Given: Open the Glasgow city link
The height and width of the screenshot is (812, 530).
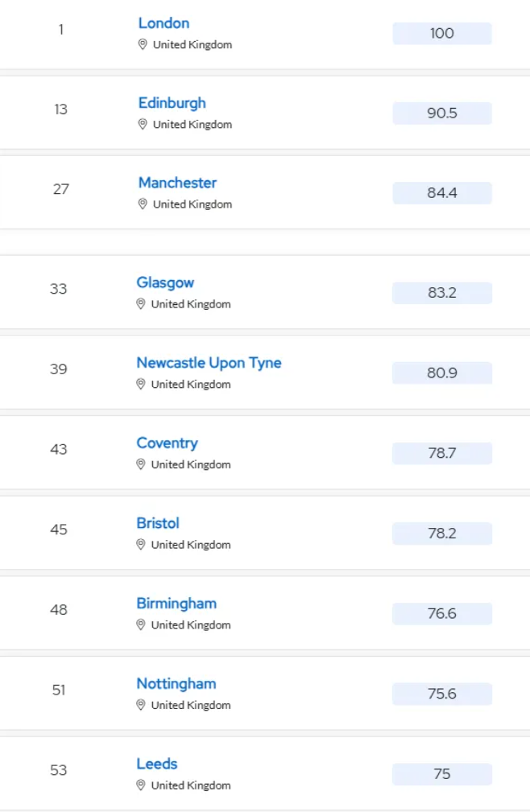Looking at the screenshot, I should tap(165, 282).
